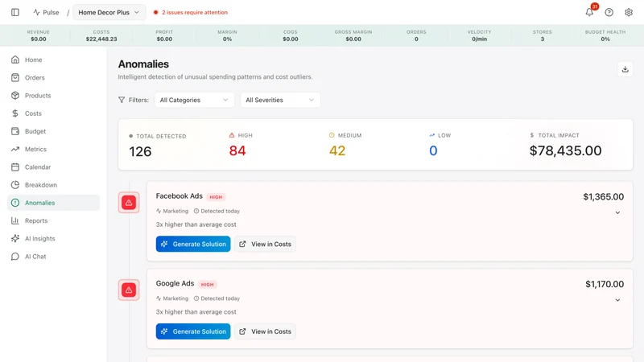
Task: Click the $78,435.00 total impact value
Action: pos(565,150)
